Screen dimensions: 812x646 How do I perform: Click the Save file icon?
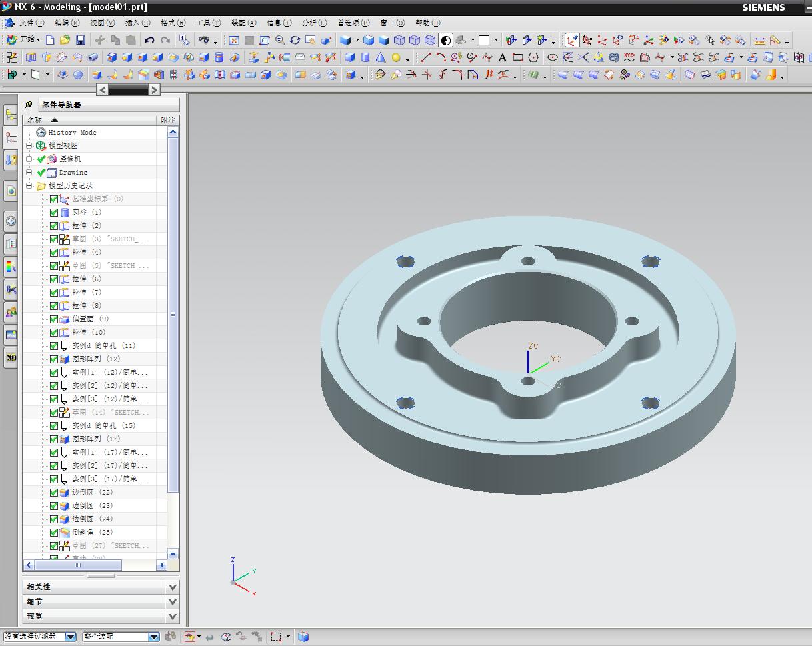click(80, 40)
